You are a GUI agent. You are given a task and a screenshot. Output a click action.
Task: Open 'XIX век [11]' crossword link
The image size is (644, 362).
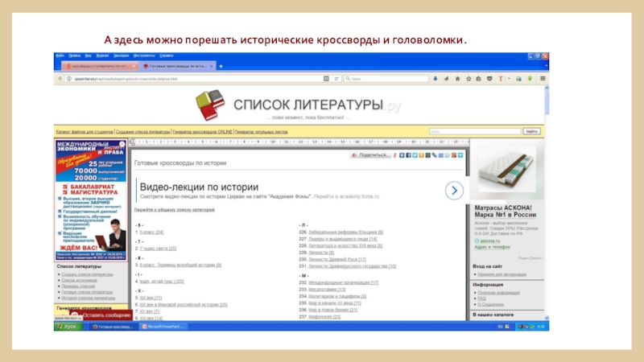click(x=151, y=298)
